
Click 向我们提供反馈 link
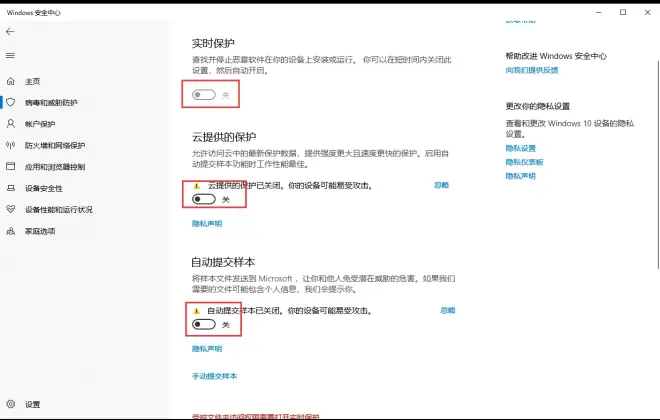532,70
